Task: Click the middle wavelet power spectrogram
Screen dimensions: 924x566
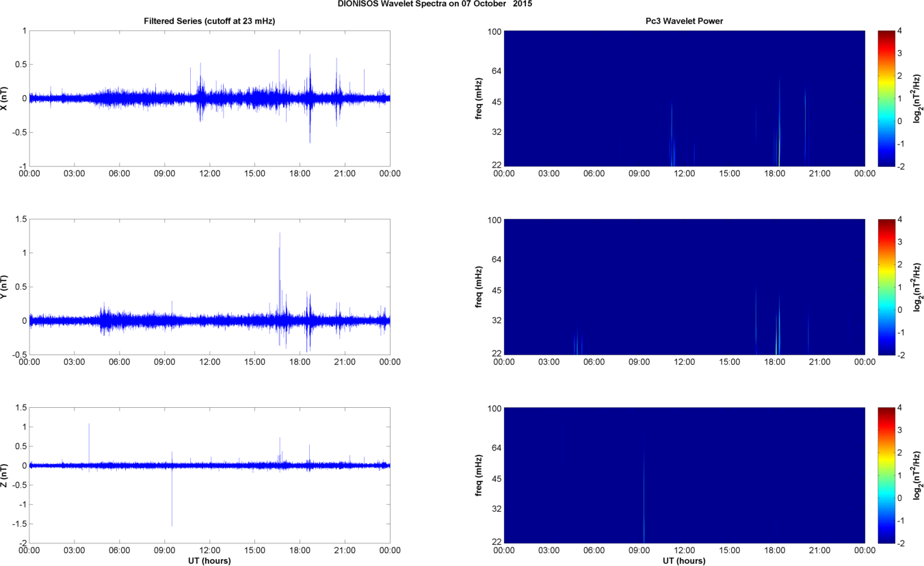Action: 685,286
